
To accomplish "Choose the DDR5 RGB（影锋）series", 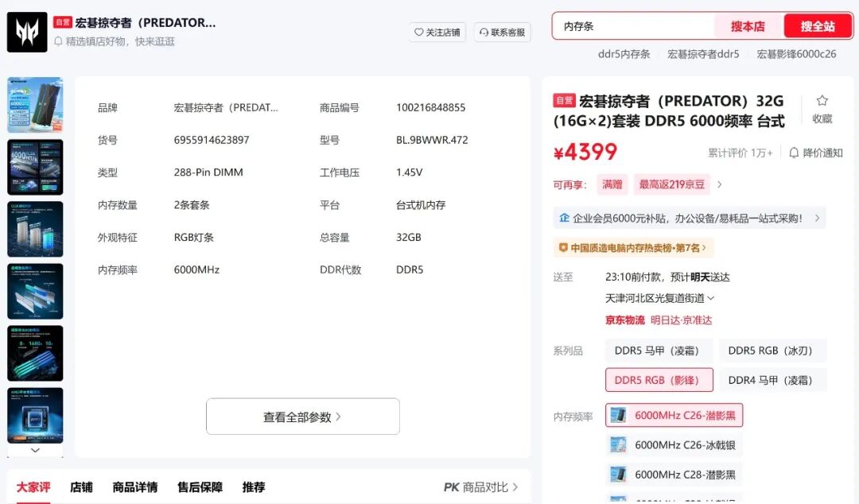I will 659,380.
